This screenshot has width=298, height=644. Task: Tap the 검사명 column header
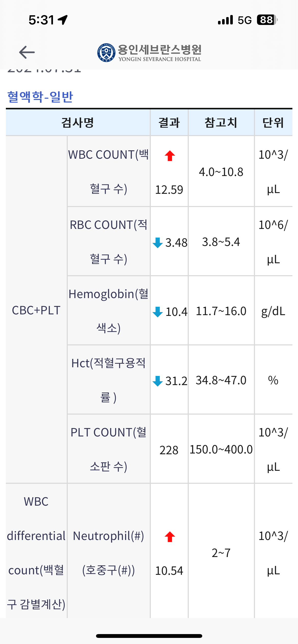(78, 123)
